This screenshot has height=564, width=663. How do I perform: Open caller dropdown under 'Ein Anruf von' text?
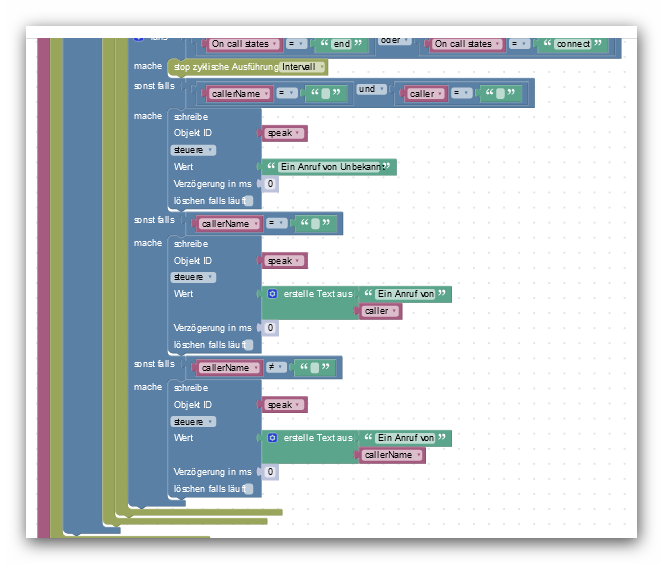coord(381,311)
